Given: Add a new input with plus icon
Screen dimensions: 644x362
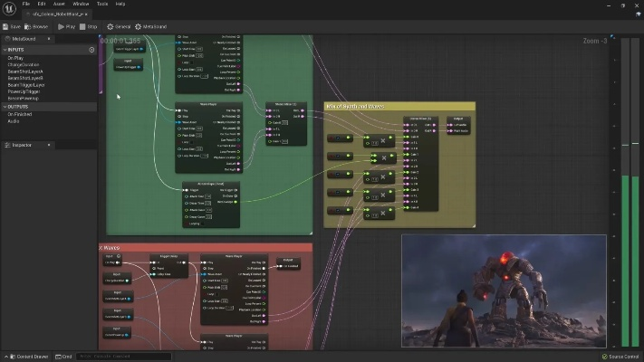Looking at the screenshot, I should (91, 50).
